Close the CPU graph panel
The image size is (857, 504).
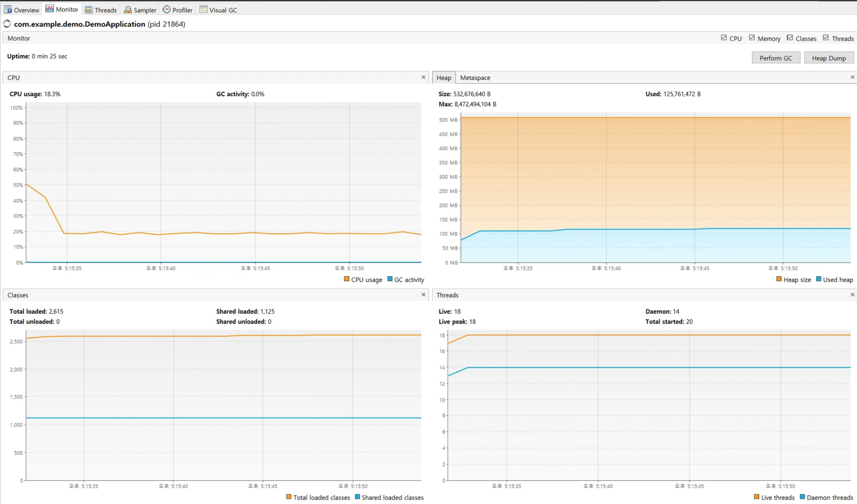423,77
